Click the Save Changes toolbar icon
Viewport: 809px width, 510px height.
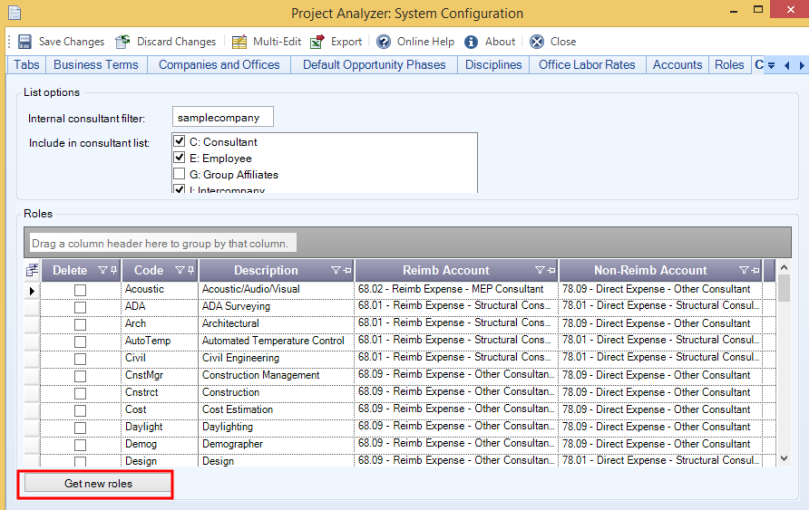click(x=25, y=42)
